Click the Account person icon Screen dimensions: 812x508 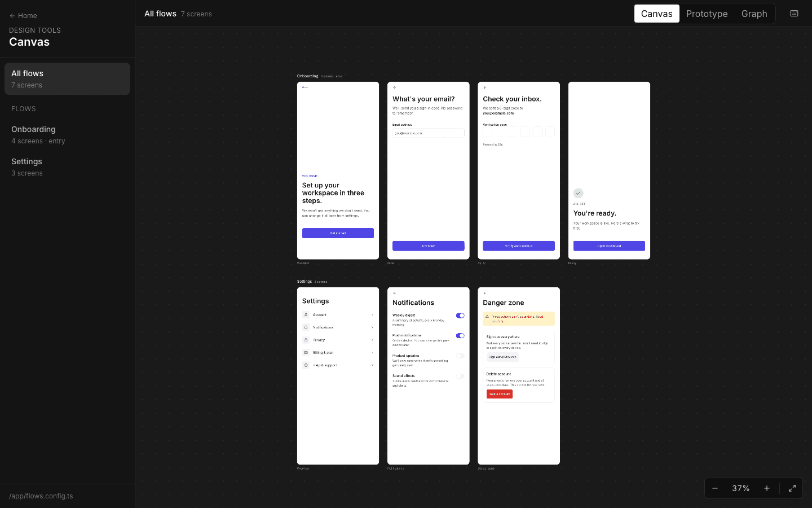coord(306,315)
